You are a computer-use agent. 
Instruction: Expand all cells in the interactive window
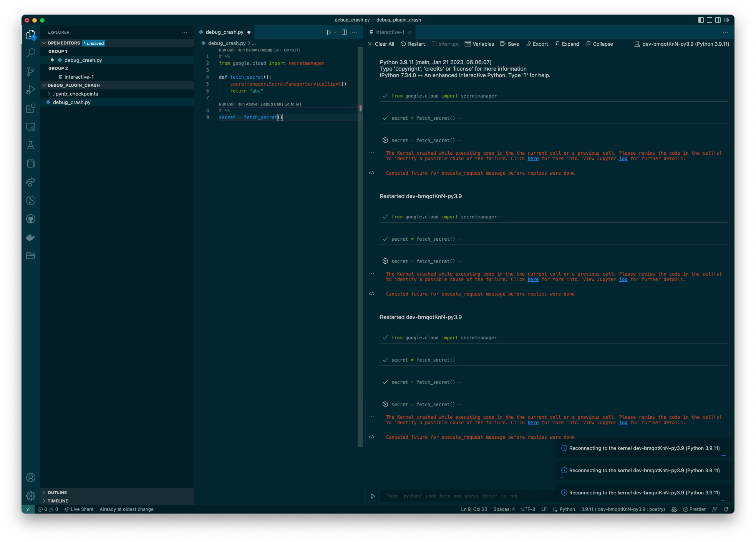[x=567, y=44]
